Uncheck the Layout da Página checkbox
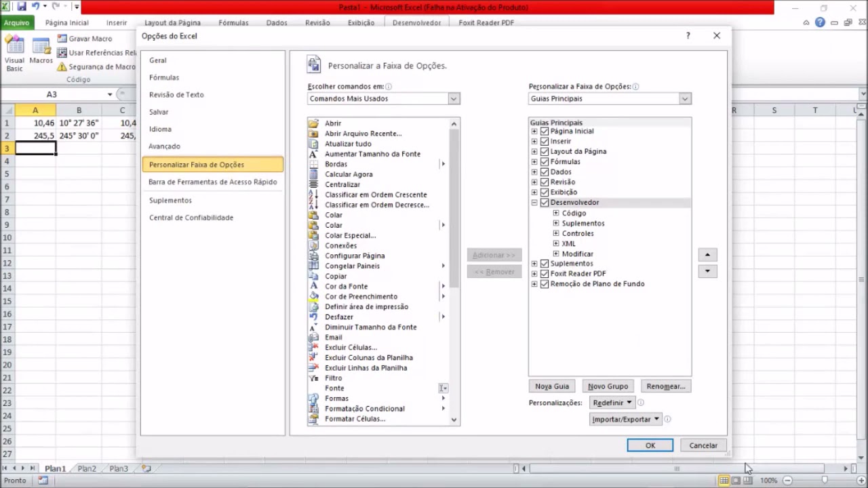This screenshot has width=868, height=488. [545, 151]
